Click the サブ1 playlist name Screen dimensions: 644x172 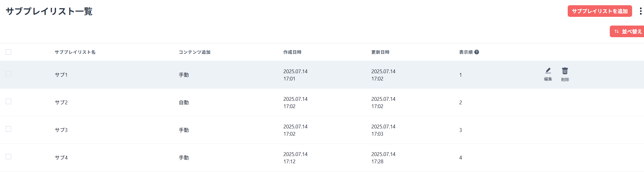tap(61, 75)
